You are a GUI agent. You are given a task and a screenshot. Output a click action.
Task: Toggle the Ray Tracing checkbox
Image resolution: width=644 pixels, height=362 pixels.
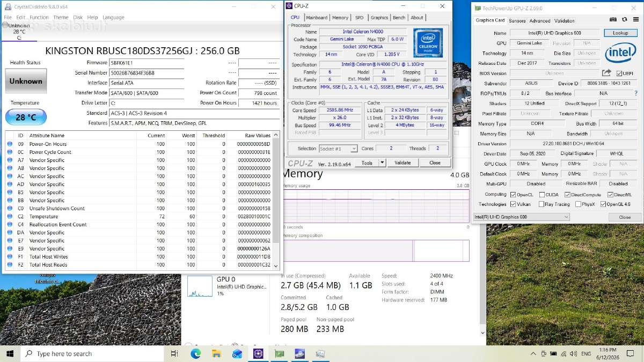[x=542, y=204]
